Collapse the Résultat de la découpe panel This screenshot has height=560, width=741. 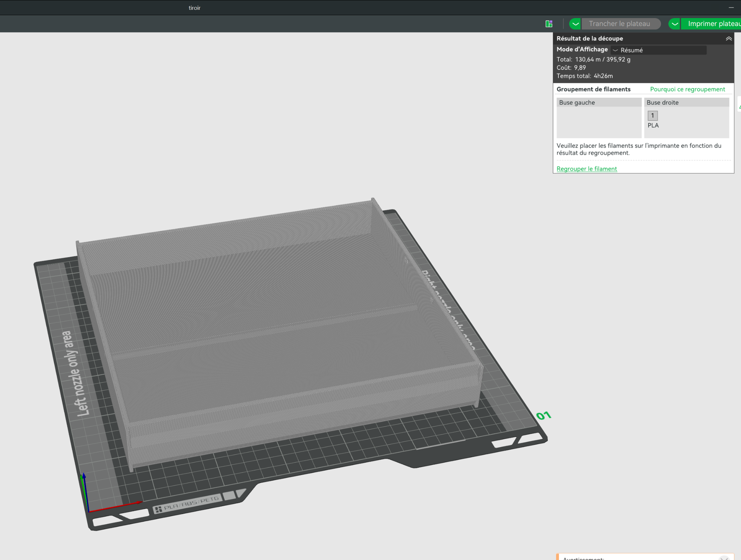[x=728, y=38]
